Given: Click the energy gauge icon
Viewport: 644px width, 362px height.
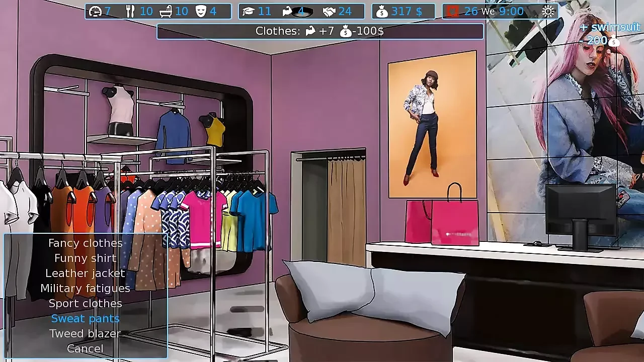Looking at the screenshot, I should pyautogui.click(x=95, y=11).
